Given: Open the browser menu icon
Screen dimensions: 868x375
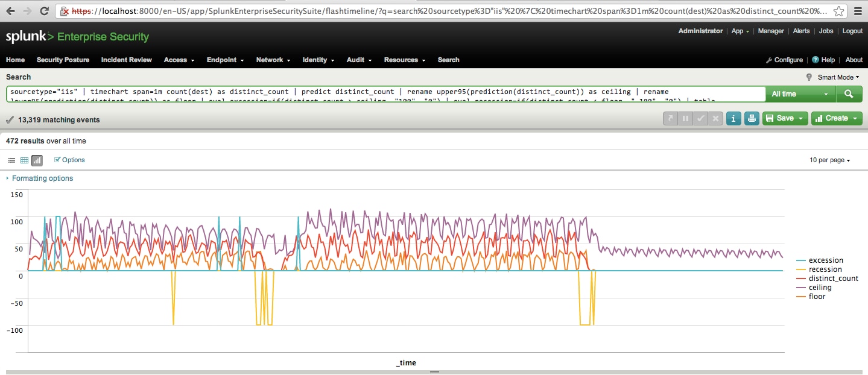Looking at the screenshot, I should pyautogui.click(x=857, y=11).
